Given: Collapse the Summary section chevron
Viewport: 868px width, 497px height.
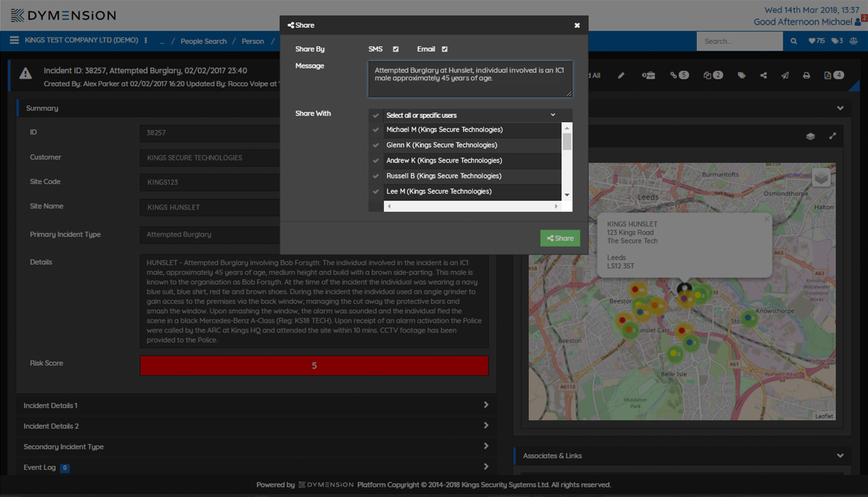Looking at the screenshot, I should click(x=840, y=108).
